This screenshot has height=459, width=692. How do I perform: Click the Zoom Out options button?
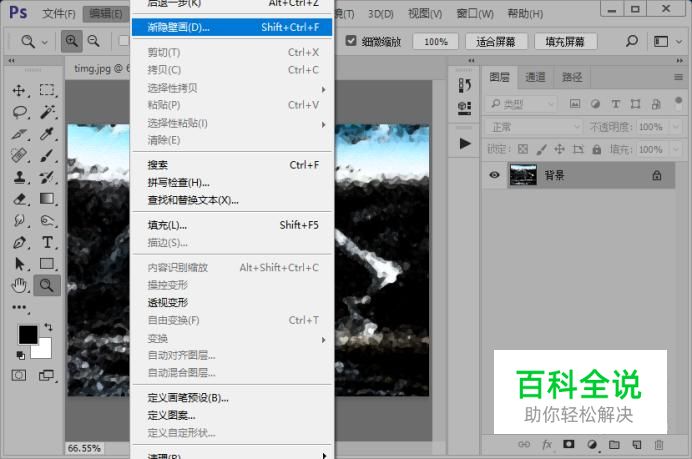coord(94,41)
